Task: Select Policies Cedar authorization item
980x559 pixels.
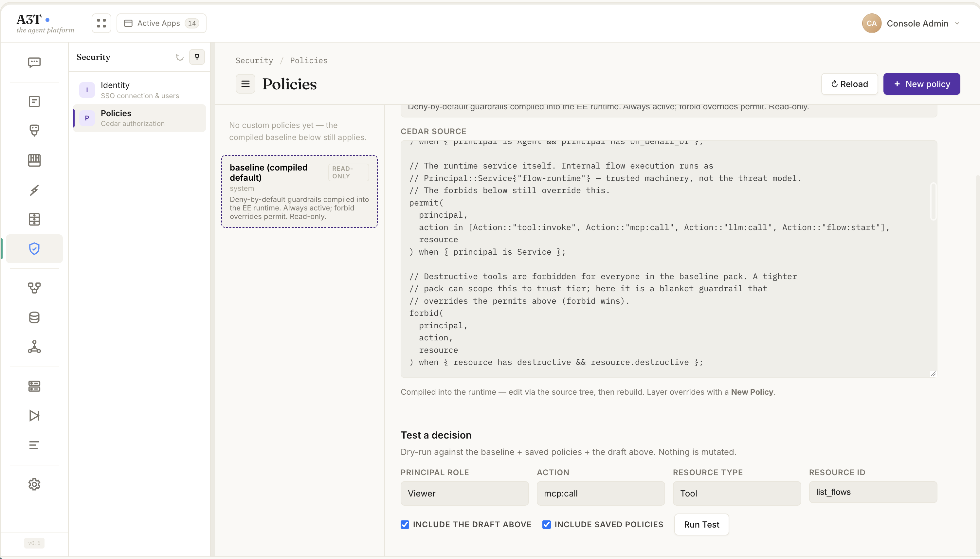Action: (x=139, y=118)
